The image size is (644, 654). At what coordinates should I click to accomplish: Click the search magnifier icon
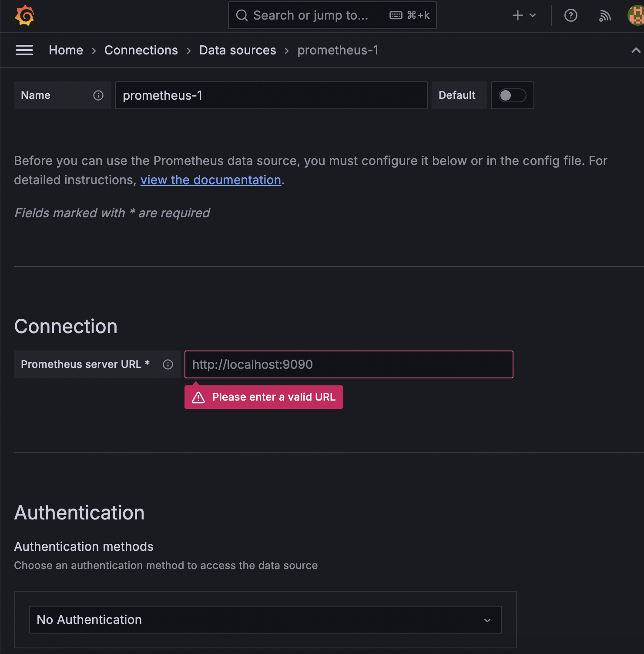[242, 16]
